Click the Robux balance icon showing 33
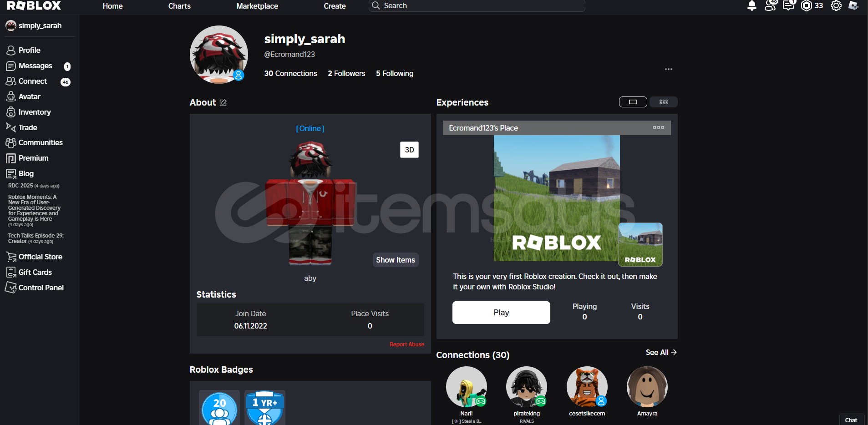 [807, 5]
